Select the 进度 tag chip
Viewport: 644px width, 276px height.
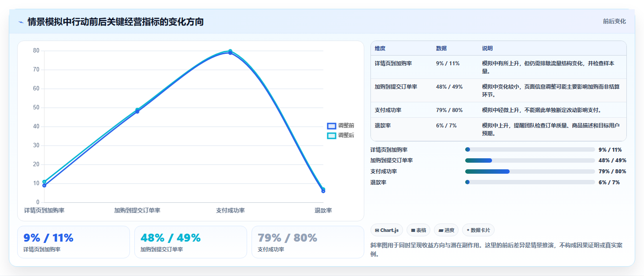(x=446, y=230)
